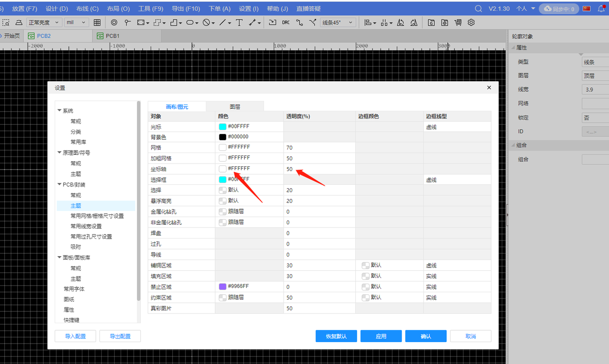Click the Gerber export file icon
This screenshot has width=609, height=364.
(x=431, y=22)
